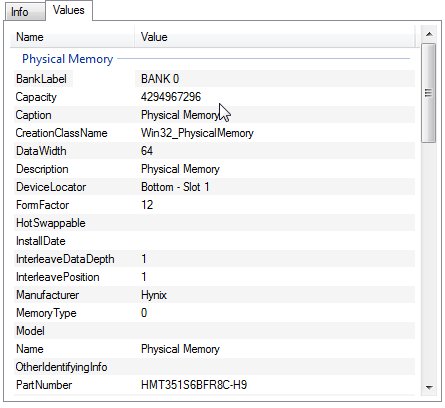
Task: Click the InterleaveDataDepth row
Action: click(x=214, y=259)
